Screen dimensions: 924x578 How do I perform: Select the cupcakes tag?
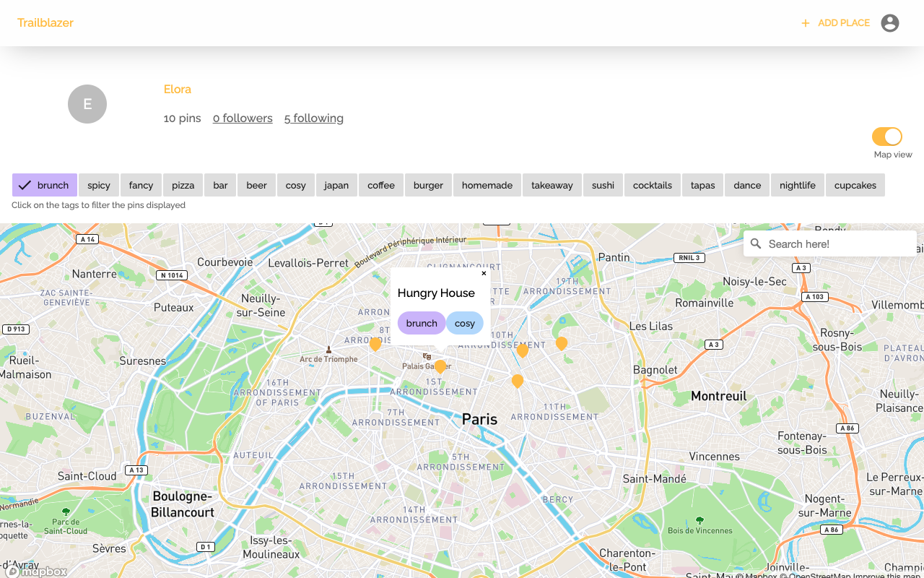click(x=855, y=185)
